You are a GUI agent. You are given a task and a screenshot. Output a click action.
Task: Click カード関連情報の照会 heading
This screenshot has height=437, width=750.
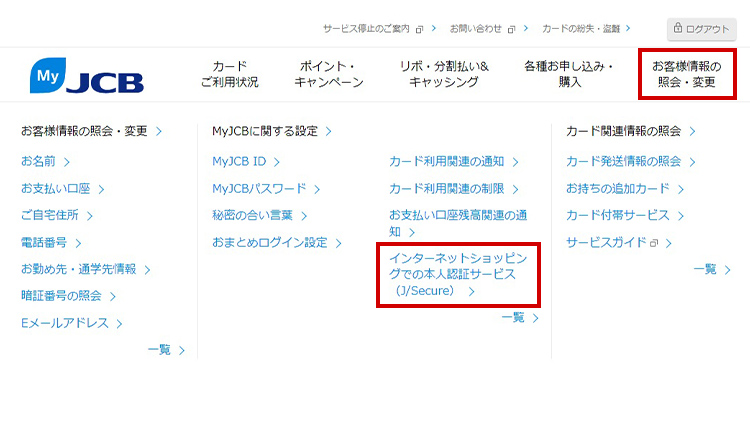click(x=624, y=131)
